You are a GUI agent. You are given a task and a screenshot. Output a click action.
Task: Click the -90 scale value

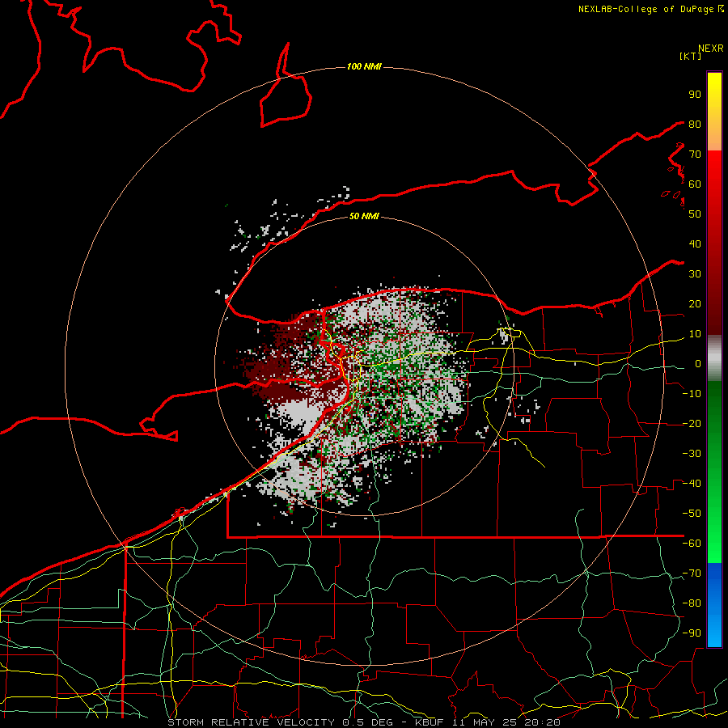point(692,633)
